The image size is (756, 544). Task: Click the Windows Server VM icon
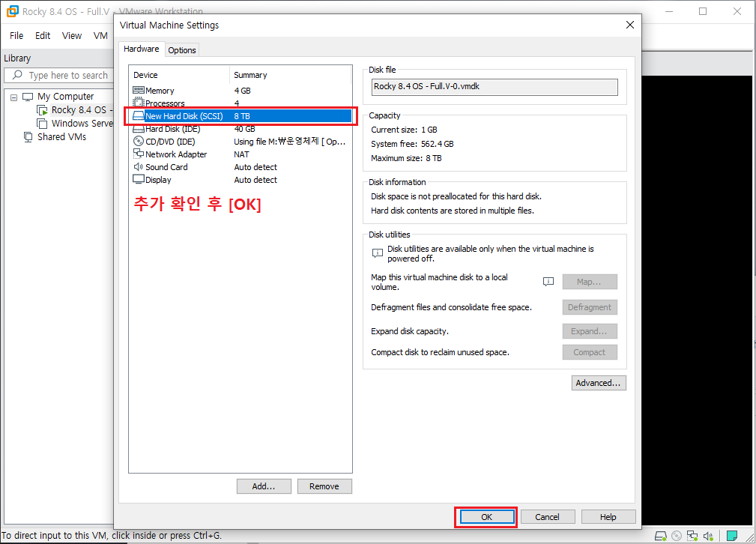42,124
